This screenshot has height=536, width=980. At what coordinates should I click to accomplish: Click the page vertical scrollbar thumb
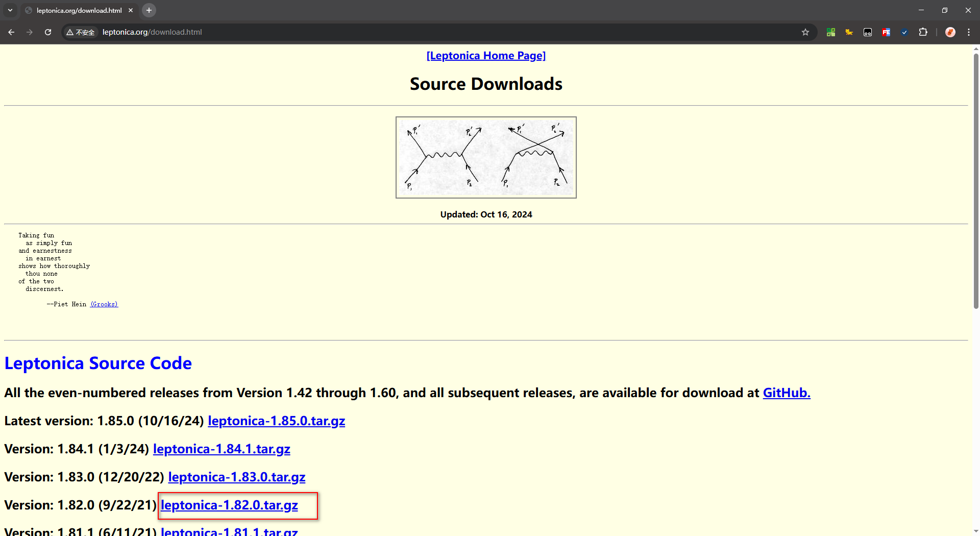point(976,181)
